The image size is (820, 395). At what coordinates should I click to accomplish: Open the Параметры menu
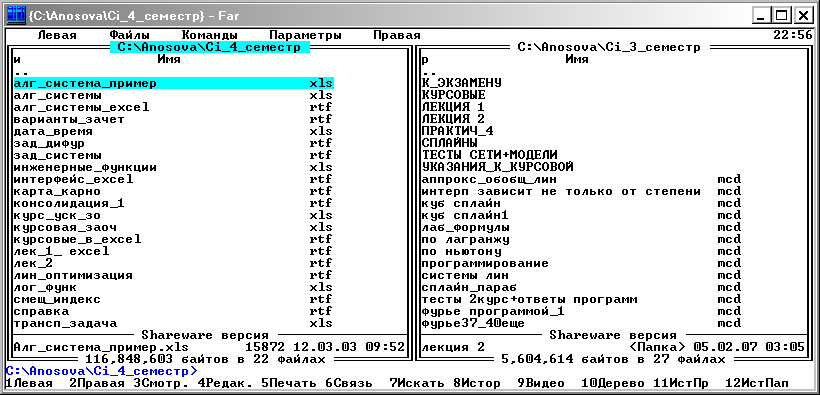pos(305,36)
